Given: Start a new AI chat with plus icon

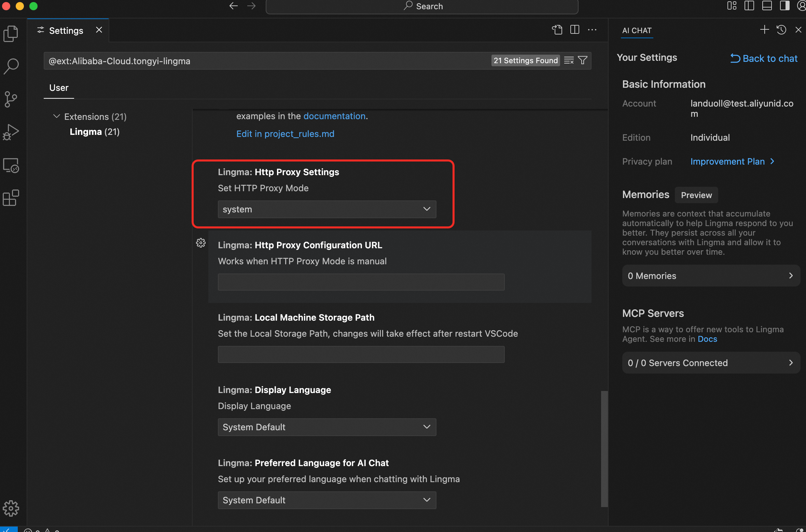Looking at the screenshot, I should click(x=764, y=30).
